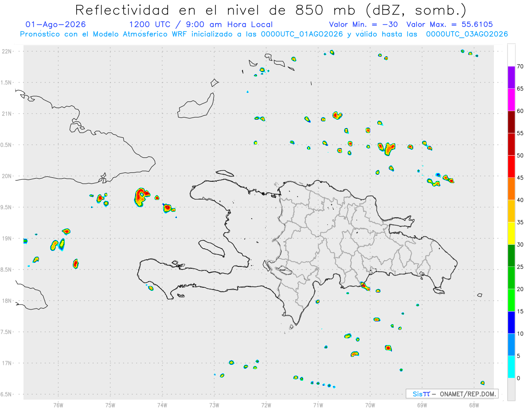Screen dimensions: 532x411
Task: Click the colorbar label '70'
Action: point(520,67)
